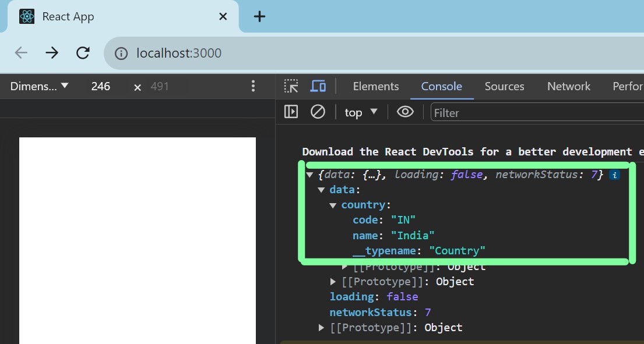
Task: Click the device toolbar three-dot menu
Action: coord(253,86)
